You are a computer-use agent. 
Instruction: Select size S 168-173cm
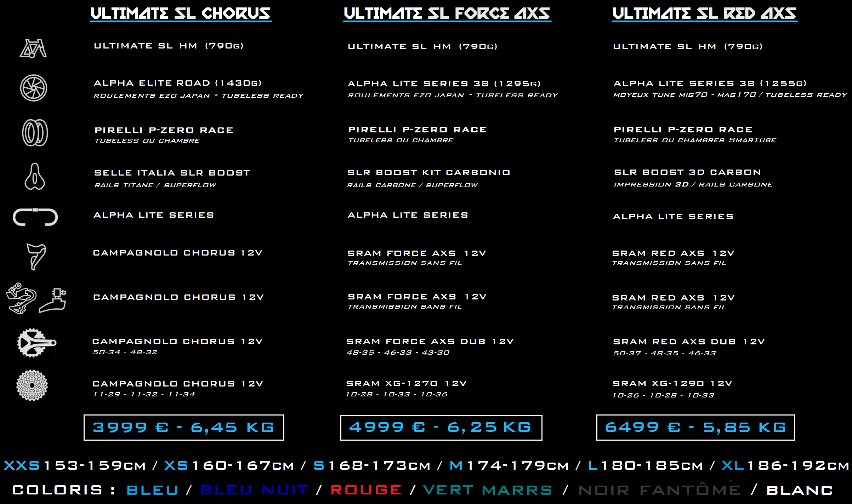[372, 465]
